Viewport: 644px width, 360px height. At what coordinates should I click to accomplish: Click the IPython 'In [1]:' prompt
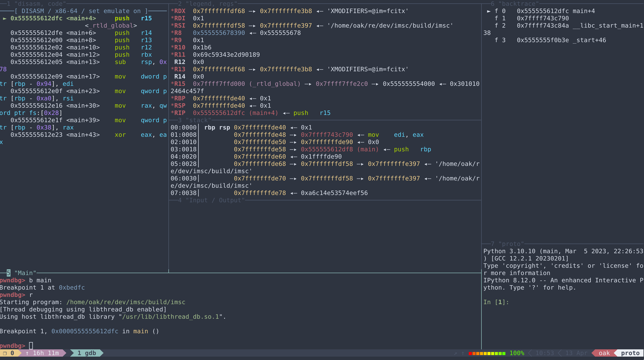[x=496, y=302]
